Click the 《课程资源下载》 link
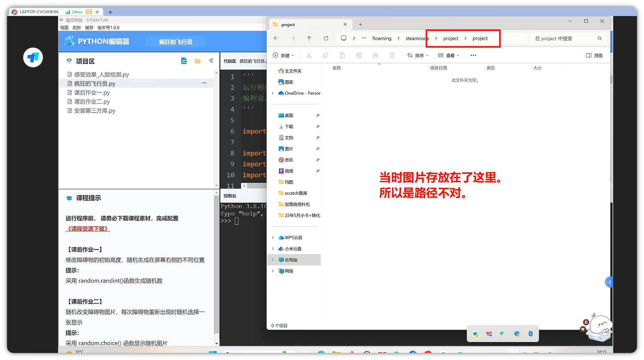The image size is (644, 360). coord(88,229)
